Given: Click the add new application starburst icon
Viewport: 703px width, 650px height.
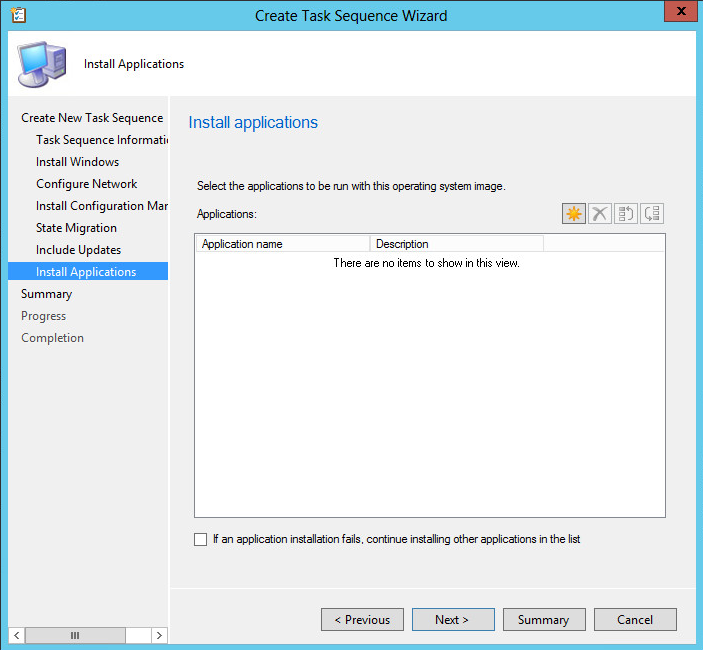Looking at the screenshot, I should [x=573, y=213].
